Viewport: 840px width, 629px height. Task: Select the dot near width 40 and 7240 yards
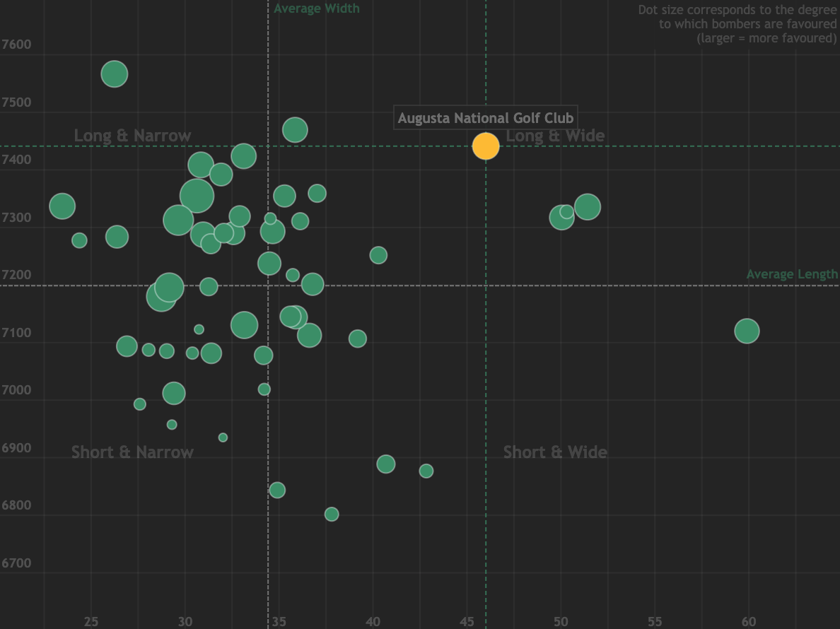[x=378, y=255]
